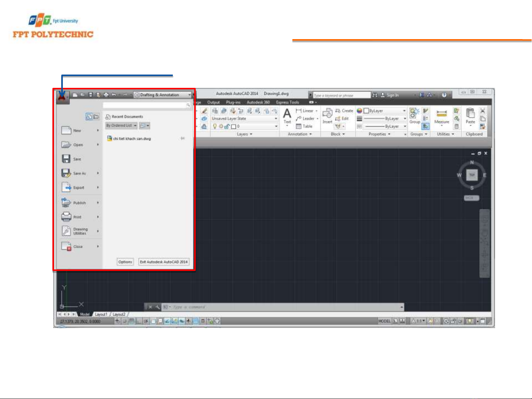The height and width of the screenshot is (399, 532).
Task: Toggle the MODEL space button in status bar
Action: (384, 321)
